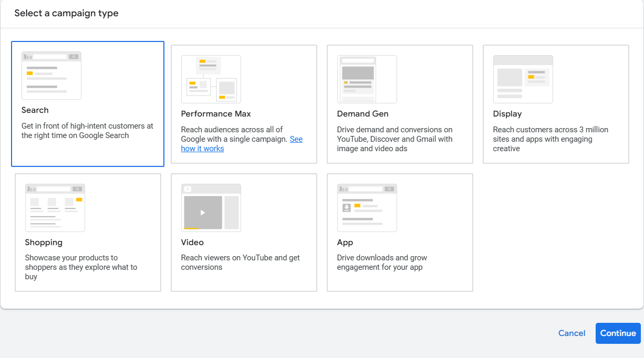Click the Continue button
644x358 pixels.
pos(618,333)
